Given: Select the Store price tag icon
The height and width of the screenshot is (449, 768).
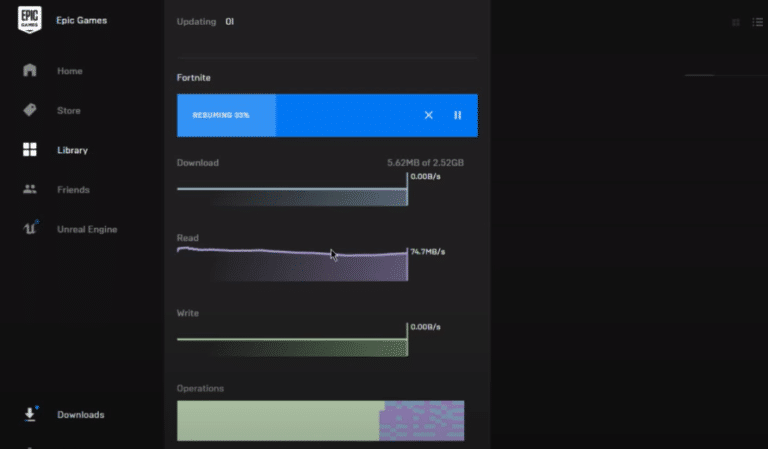Looking at the screenshot, I should pyautogui.click(x=30, y=110).
